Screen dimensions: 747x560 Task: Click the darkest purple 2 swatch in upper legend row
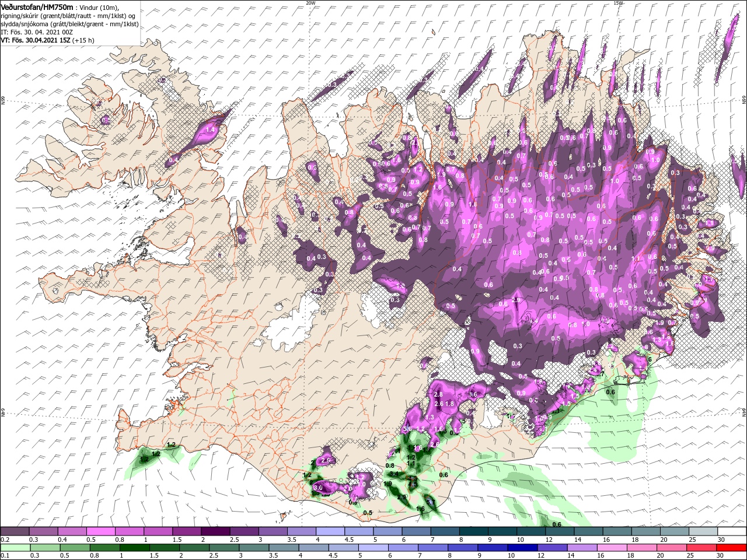[215, 531]
